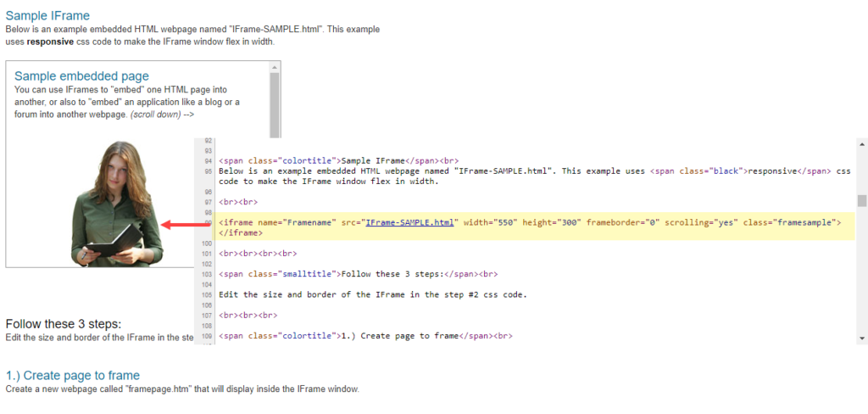
Task: Click the width="550" attribute in code
Action: pos(491,222)
